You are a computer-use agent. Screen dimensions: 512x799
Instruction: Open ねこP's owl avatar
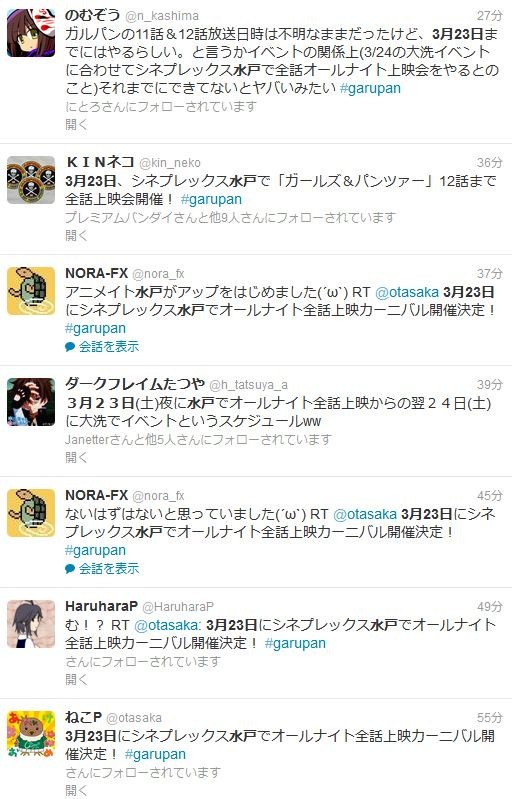(31, 735)
